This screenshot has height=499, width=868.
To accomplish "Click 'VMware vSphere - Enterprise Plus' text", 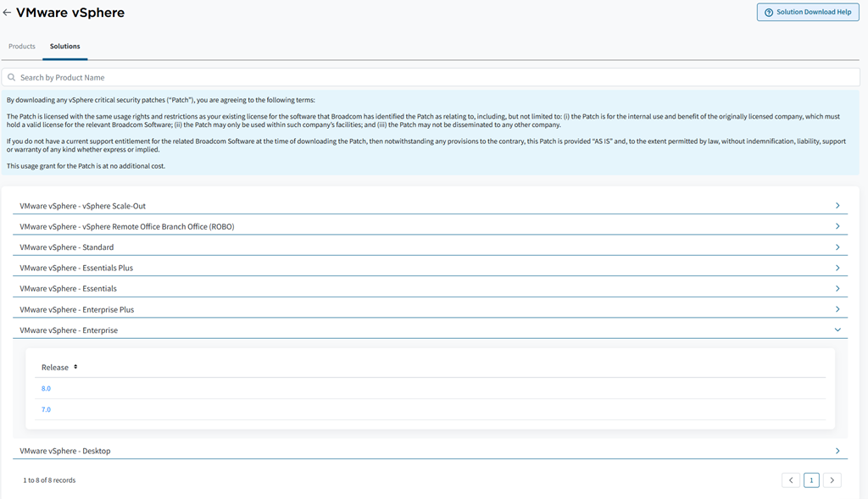I will 77,310.
